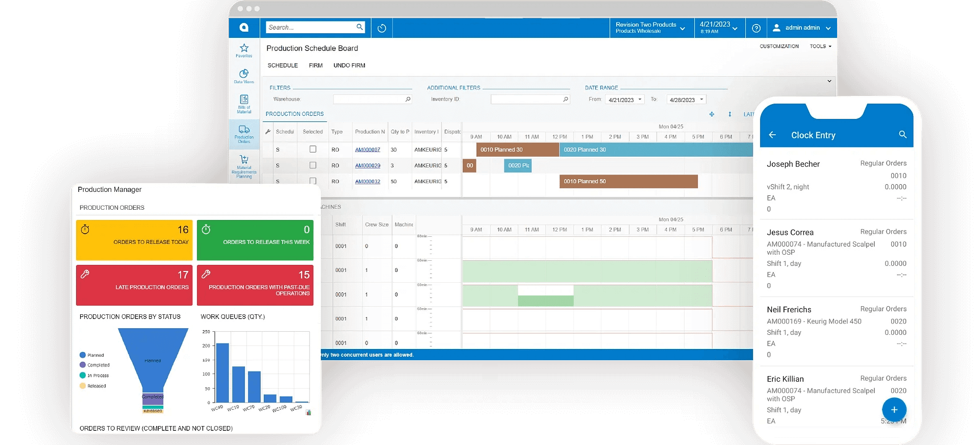The height and width of the screenshot is (445, 980).
Task: Click the recent history clock icon
Action: (x=382, y=28)
